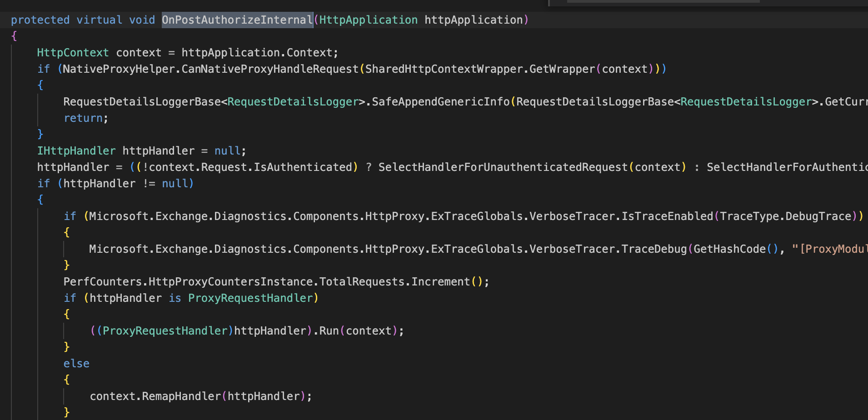
Task: Click IsTraceEnabled method call
Action: pos(667,216)
